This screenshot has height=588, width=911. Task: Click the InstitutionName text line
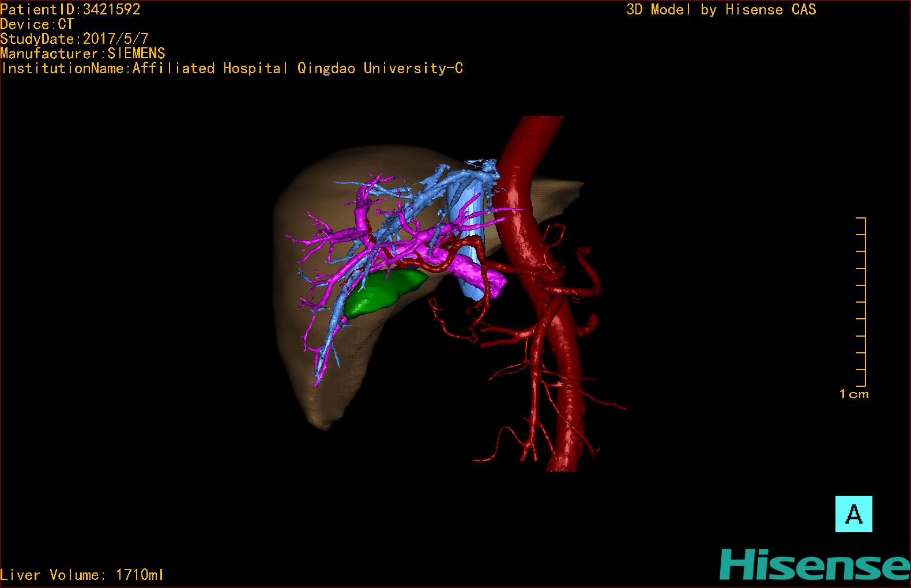pos(232,69)
